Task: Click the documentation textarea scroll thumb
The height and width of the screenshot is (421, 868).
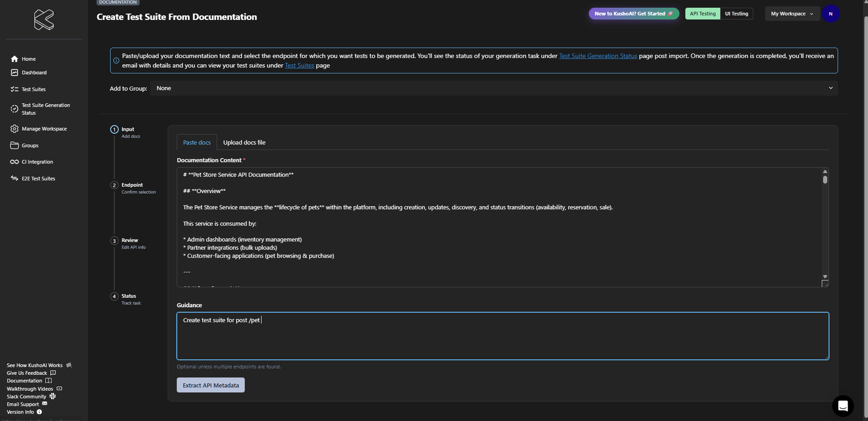Action: point(825,179)
